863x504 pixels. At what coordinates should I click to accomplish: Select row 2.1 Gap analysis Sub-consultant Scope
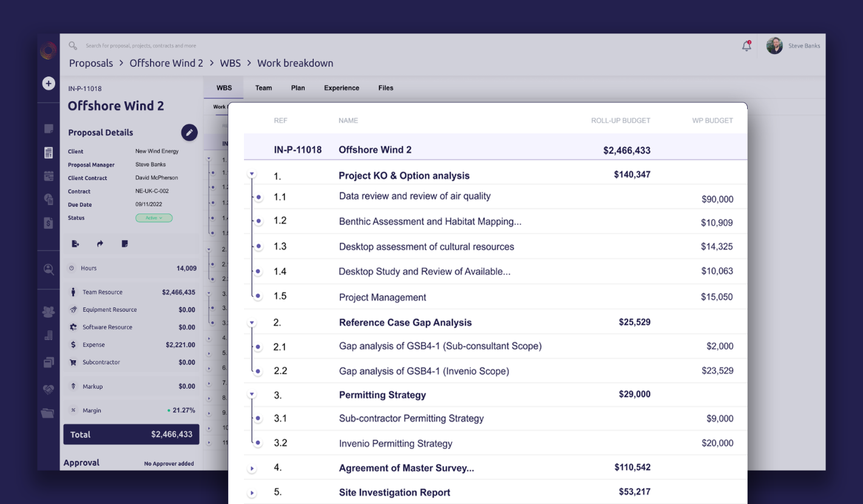click(495, 346)
